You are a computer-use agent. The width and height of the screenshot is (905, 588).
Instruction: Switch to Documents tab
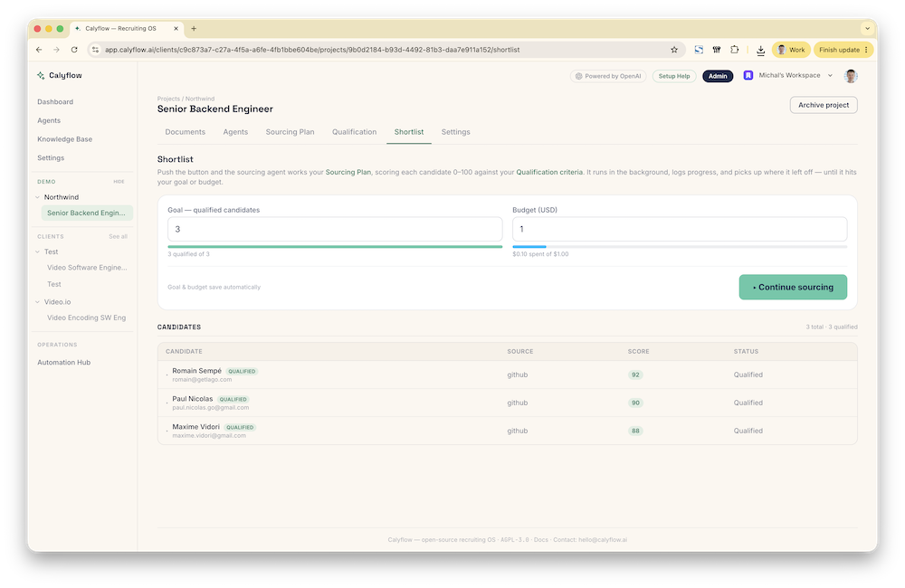(186, 132)
